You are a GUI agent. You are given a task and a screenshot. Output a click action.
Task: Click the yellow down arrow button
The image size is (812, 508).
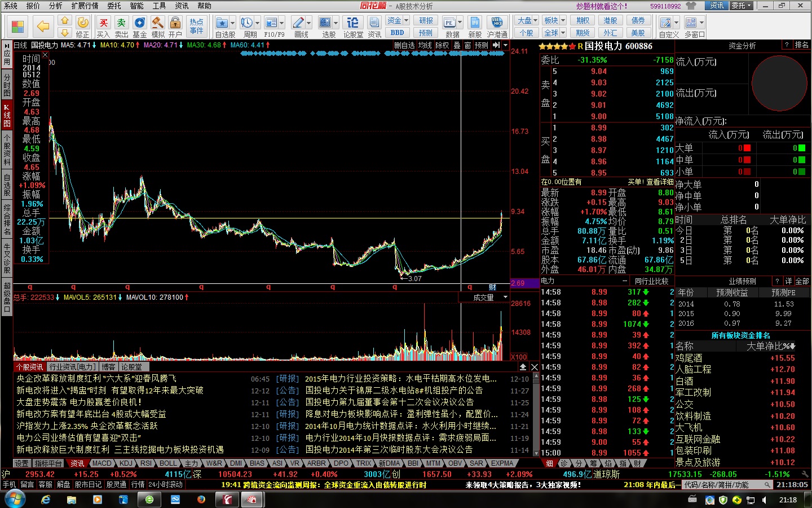(65, 33)
